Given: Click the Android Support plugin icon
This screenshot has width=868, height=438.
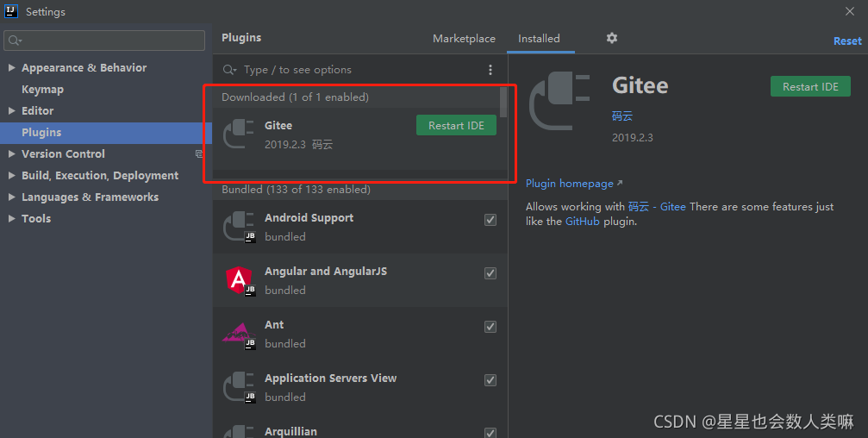Looking at the screenshot, I should tap(239, 227).
